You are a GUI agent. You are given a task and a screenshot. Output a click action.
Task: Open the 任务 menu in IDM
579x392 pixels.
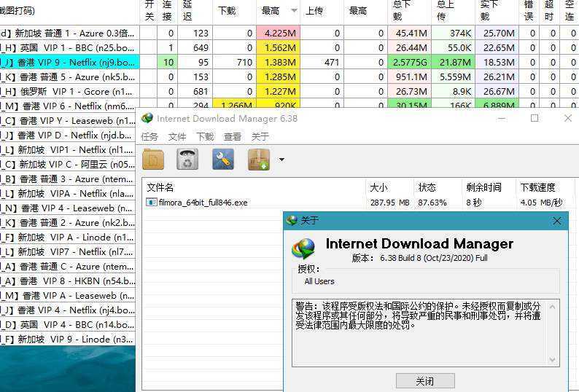[x=149, y=136]
